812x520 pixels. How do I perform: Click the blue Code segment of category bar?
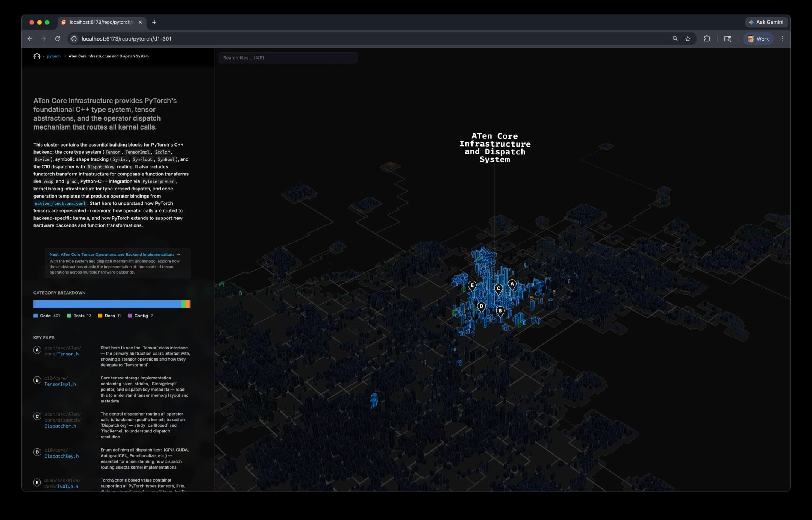(x=107, y=304)
